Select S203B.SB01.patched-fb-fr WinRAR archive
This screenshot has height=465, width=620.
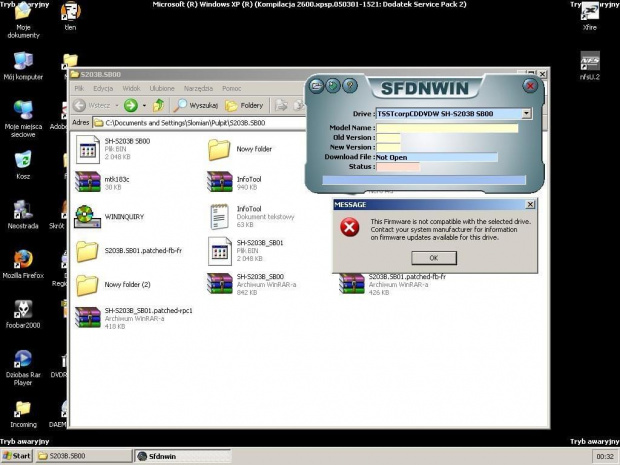click(393, 284)
